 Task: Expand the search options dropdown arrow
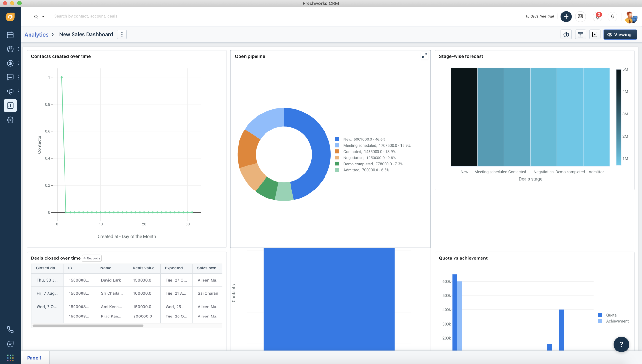pos(42,16)
